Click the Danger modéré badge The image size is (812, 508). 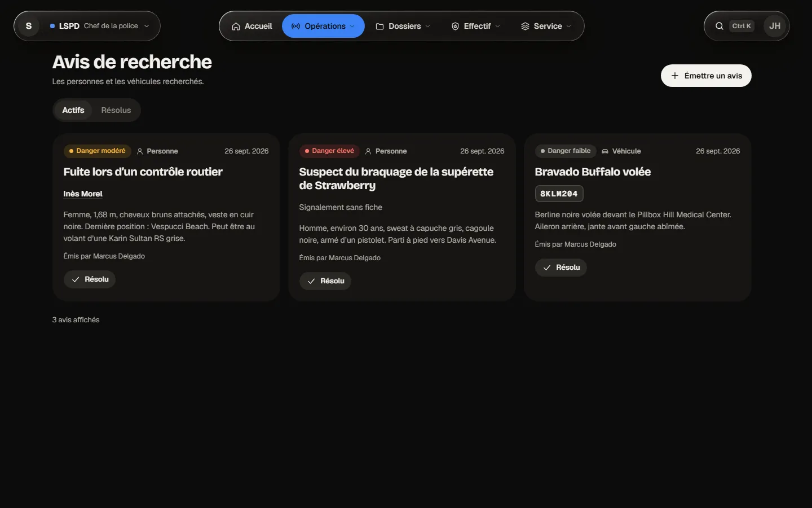coord(98,151)
